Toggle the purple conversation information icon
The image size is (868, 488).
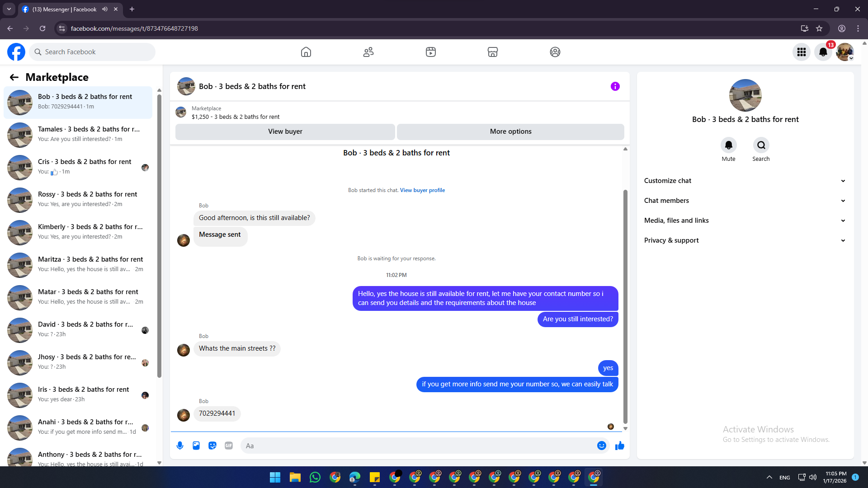click(x=615, y=86)
